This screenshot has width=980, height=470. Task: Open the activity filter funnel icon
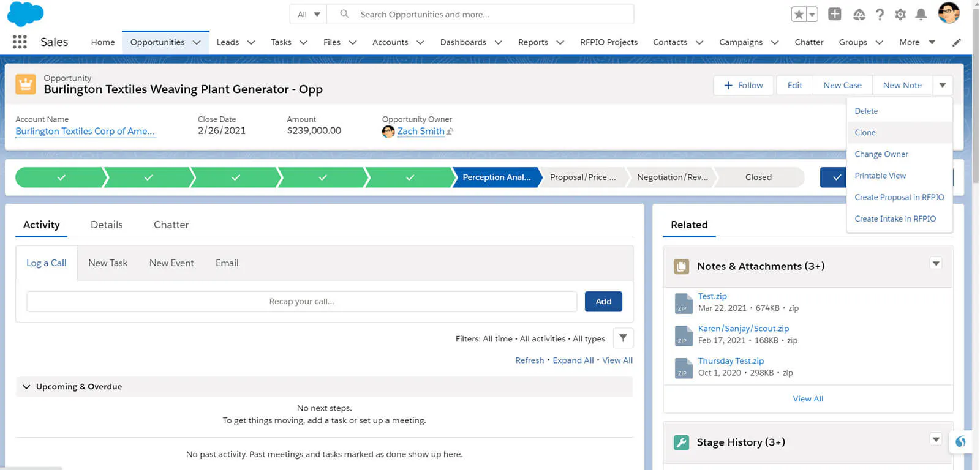[623, 338]
